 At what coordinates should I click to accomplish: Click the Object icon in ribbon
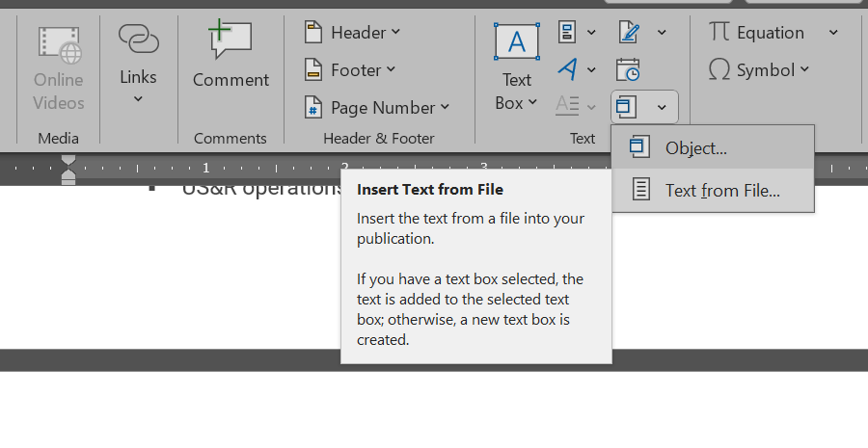(x=626, y=106)
